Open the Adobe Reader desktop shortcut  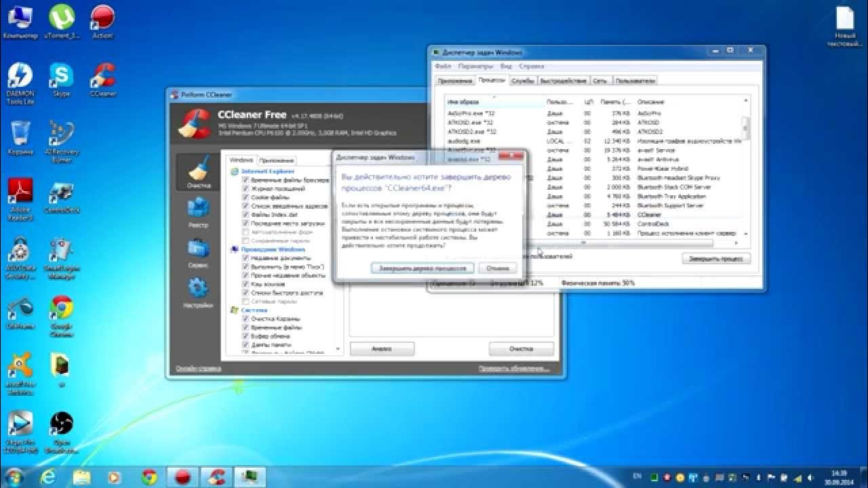click(x=20, y=200)
